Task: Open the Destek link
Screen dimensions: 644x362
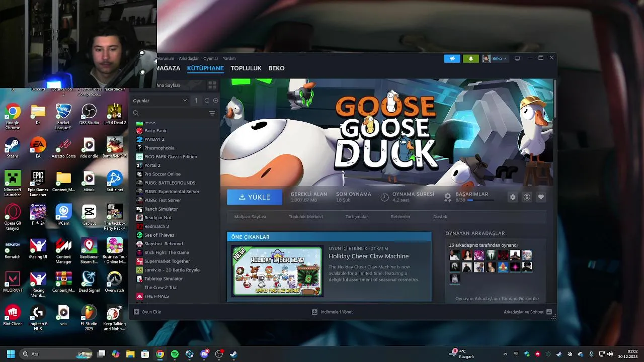Action: click(x=440, y=217)
